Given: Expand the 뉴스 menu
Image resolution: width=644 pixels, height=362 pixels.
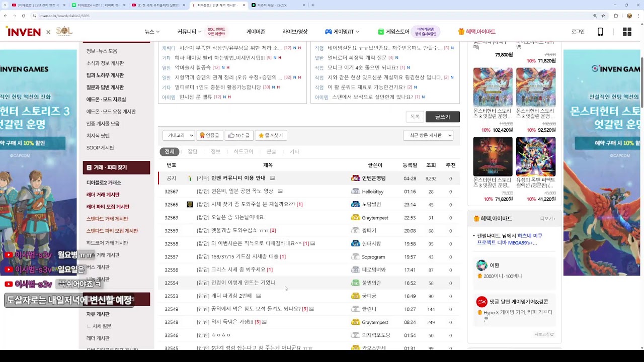Looking at the screenshot, I should point(152,32).
